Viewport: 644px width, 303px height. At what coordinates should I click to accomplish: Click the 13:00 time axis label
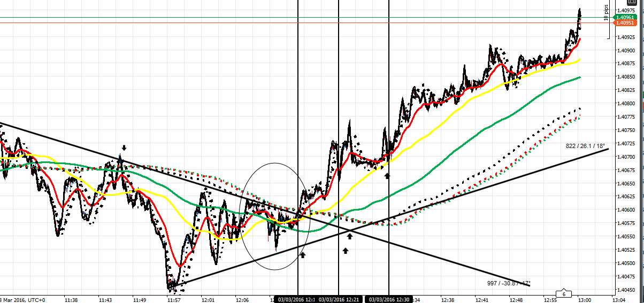pos(585,300)
